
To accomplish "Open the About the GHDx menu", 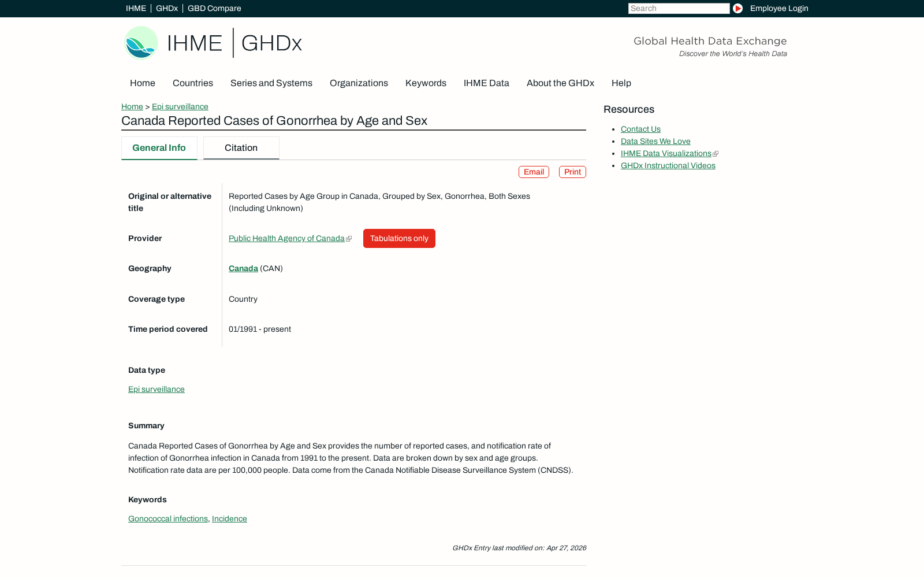I will click(x=560, y=83).
